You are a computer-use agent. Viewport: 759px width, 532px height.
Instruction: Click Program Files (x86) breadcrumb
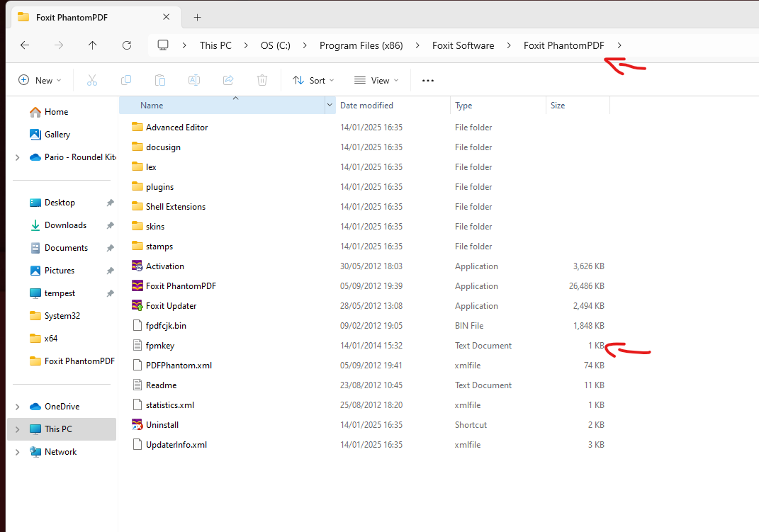[361, 45]
